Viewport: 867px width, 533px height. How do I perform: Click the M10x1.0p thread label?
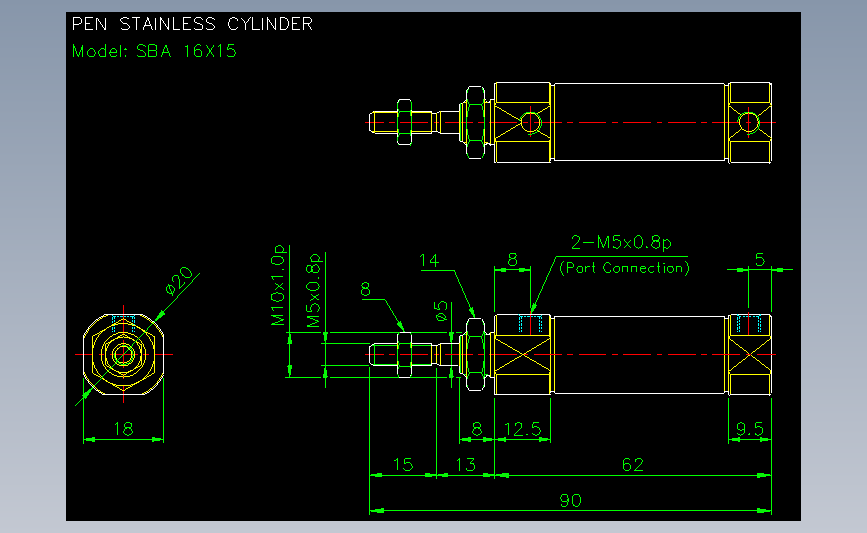278,285
